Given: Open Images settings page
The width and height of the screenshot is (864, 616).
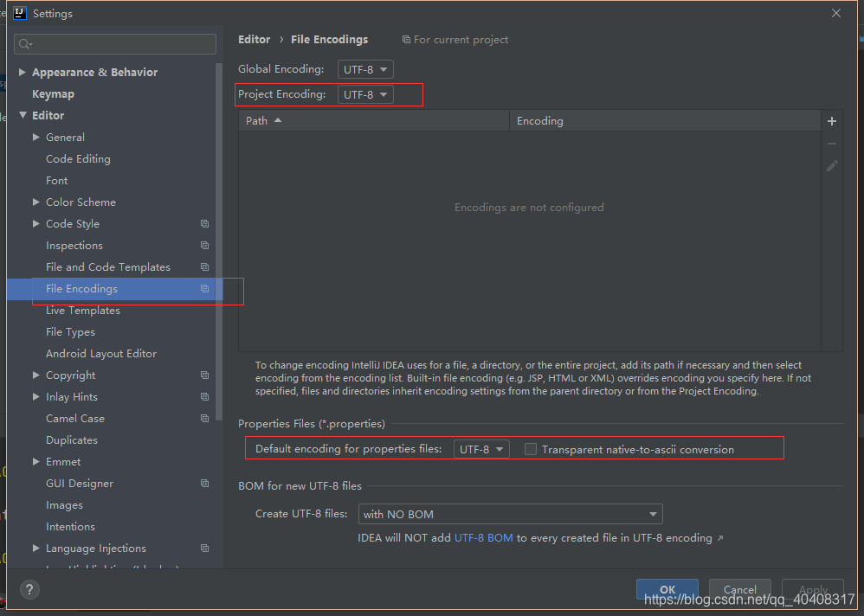Looking at the screenshot, I should 64,504.
